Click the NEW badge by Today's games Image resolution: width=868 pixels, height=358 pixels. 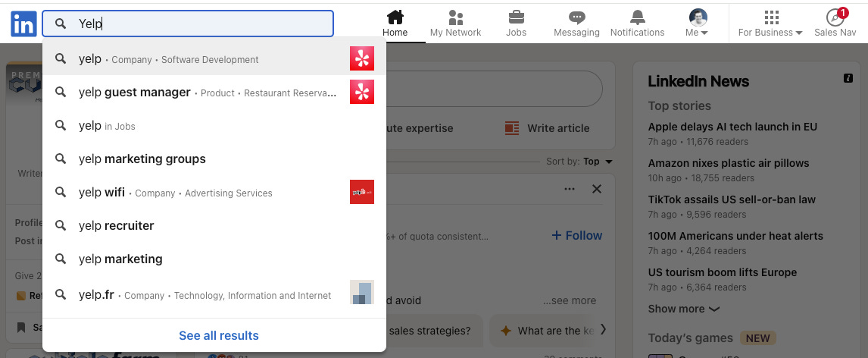758,338
